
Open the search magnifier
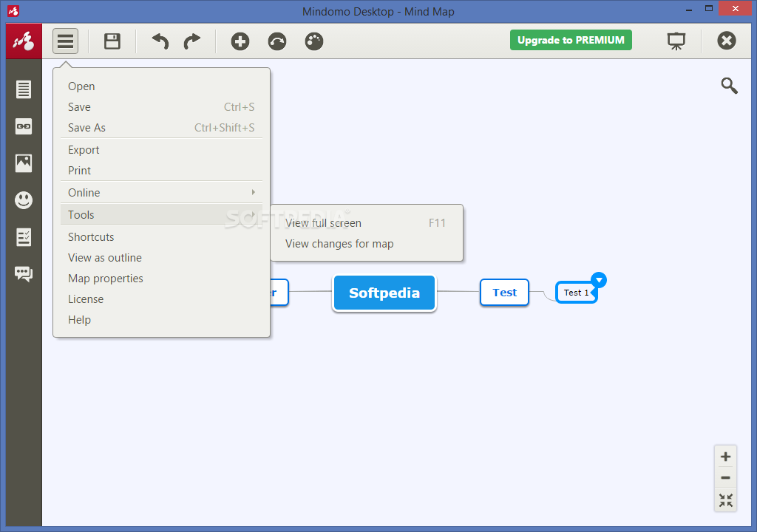729,86
